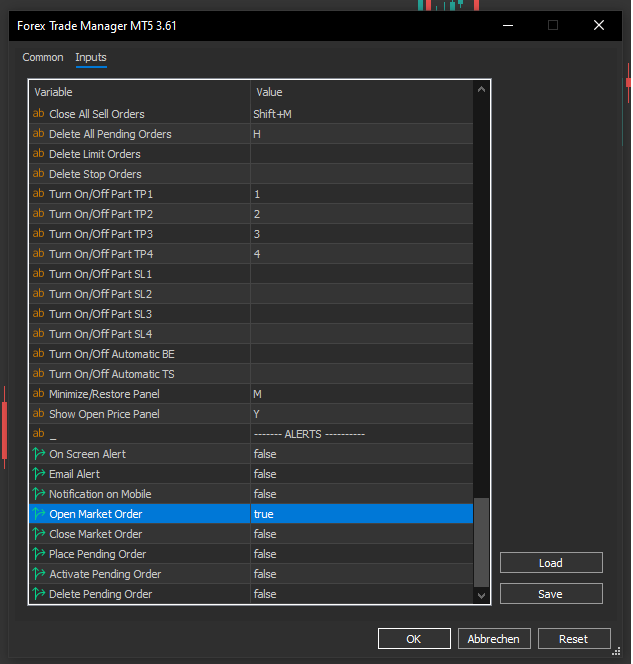Click the Abbrechen button

click(494, 639)
